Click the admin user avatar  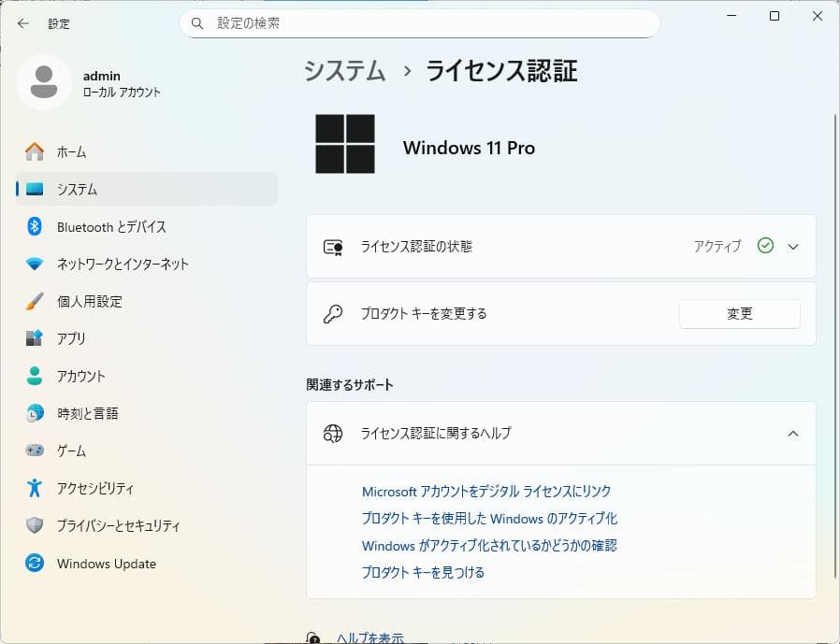pos(44,83)
